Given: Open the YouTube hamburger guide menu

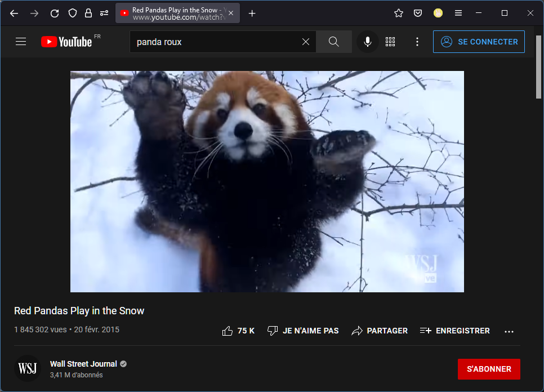Looking at the screenshot, I should (x=21, y=42).
